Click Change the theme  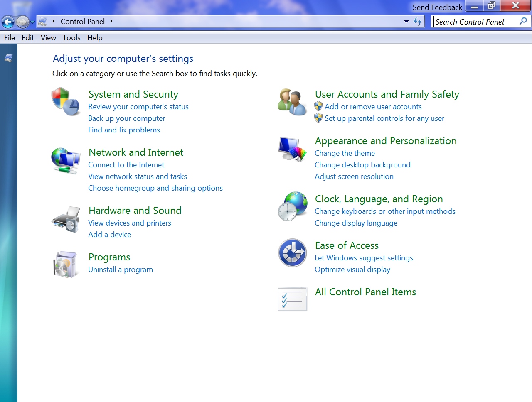point(345,153)
